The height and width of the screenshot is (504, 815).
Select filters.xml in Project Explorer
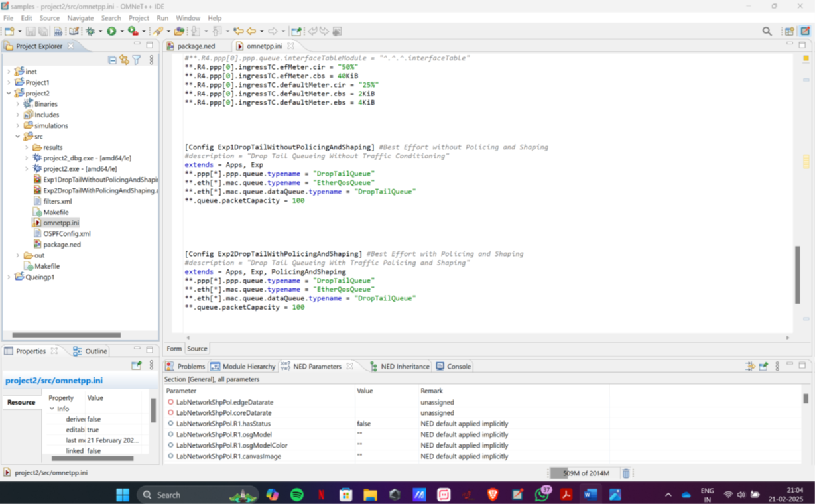(x=58, y=201)
